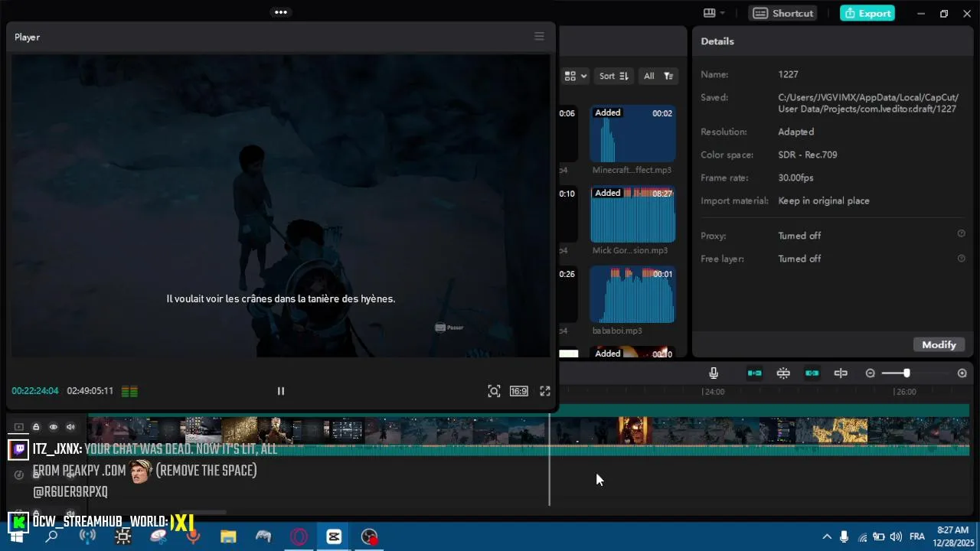
Task: Click the 30.00fps frame rate value
Action: tap(795, 178)
